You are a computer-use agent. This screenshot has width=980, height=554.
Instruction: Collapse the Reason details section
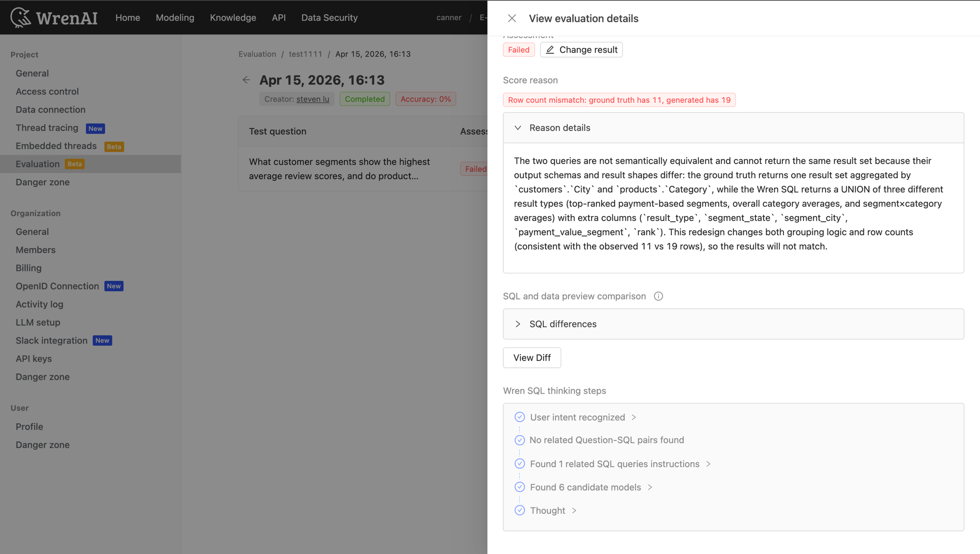[x=518, y=127]
